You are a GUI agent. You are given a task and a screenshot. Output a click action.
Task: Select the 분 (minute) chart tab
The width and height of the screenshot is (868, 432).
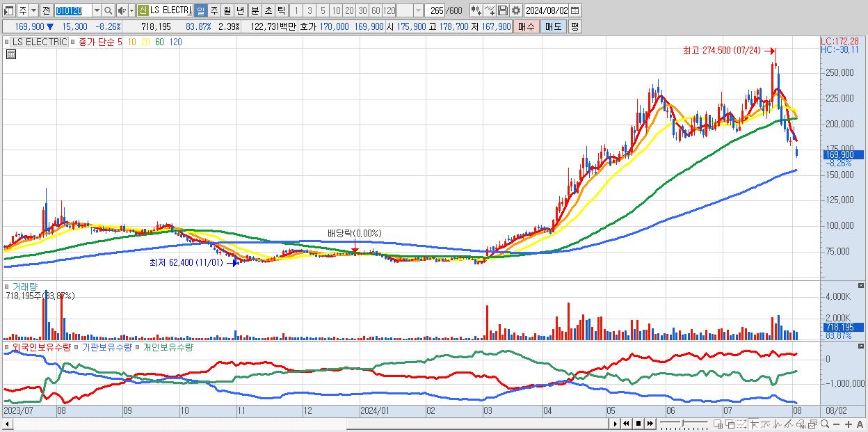pos(255,10)
